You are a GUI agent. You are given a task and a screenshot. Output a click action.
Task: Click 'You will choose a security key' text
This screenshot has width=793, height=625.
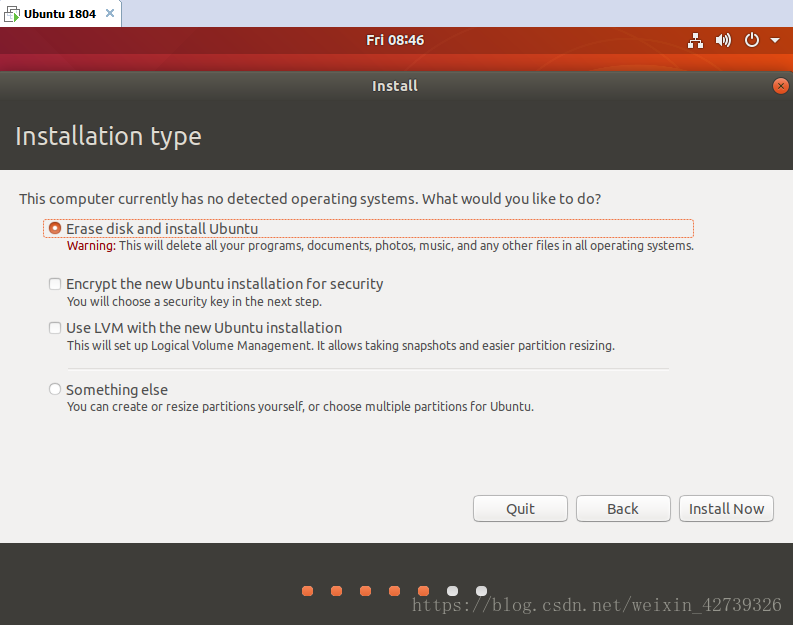tap(194, 302)
